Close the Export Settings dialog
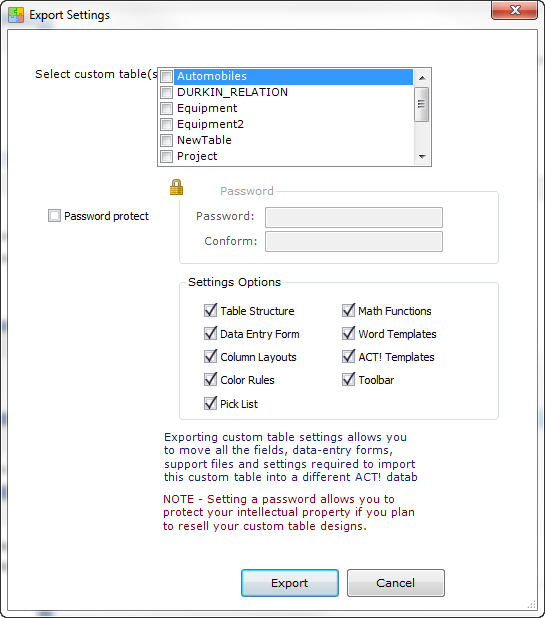 pos(515,10)
